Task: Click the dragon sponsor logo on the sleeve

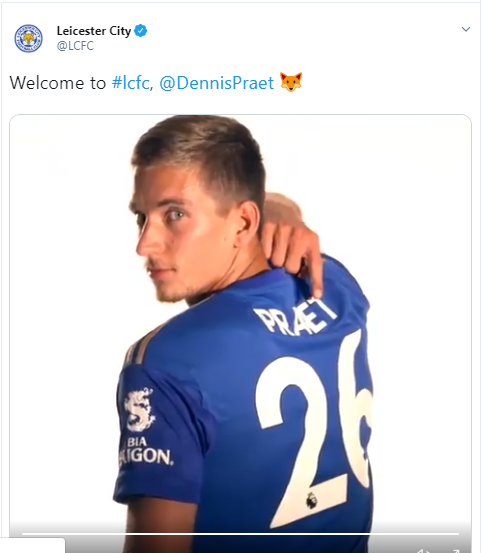Action: 139,410
